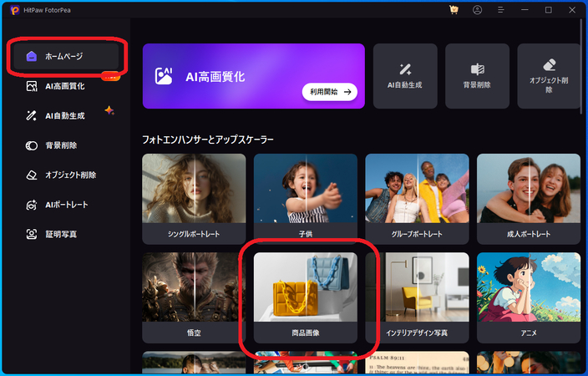Open AIポートレート in the sidebar
Image resolution: width=588 pixels, height=376 pixels.
[66, 205]
